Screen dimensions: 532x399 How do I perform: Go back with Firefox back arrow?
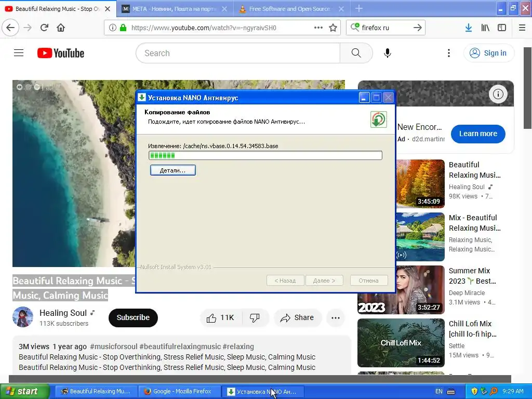pos(10,28)
